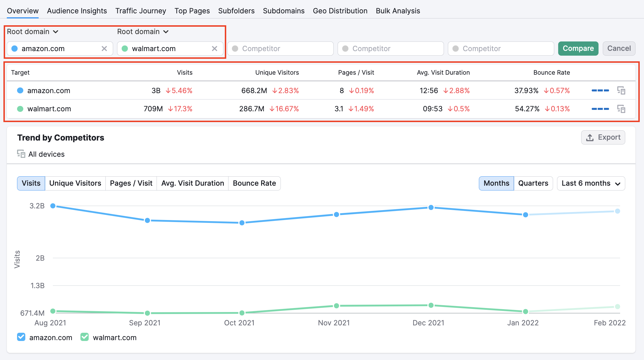
Task: Toggle walmart.com checkbox in chart legend
Action: coord(85,337)
